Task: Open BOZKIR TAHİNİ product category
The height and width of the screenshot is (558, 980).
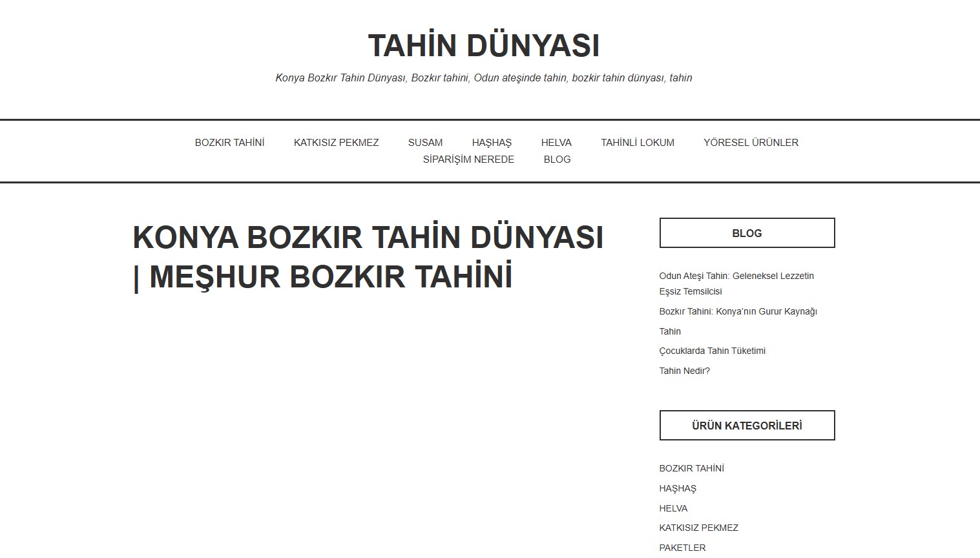Action: [691, 468]
